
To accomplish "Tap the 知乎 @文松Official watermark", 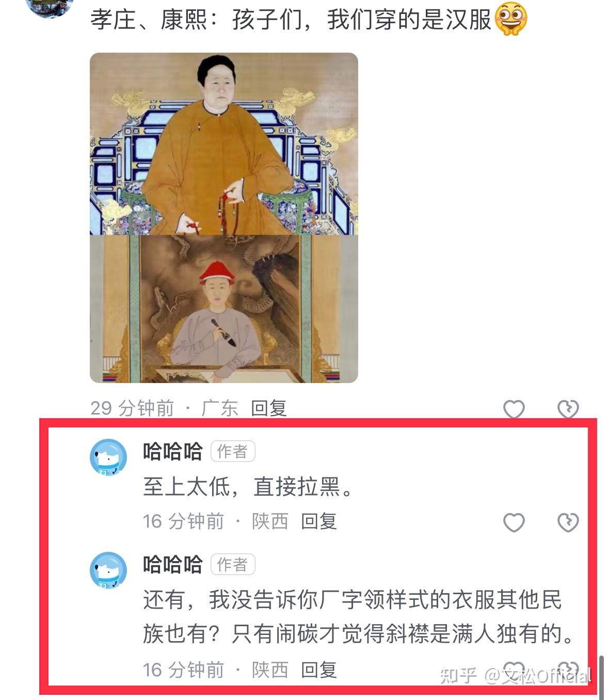I will 515,676.
